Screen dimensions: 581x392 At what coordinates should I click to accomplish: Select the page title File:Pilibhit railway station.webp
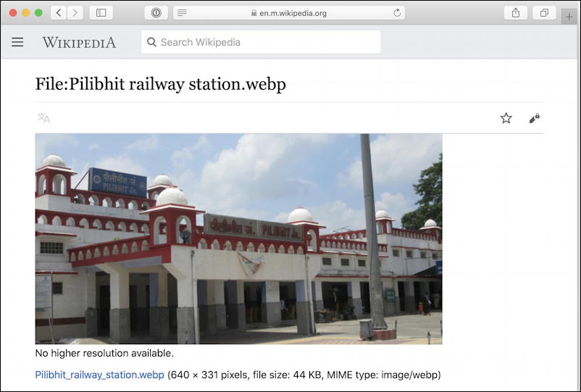[160, 85]
